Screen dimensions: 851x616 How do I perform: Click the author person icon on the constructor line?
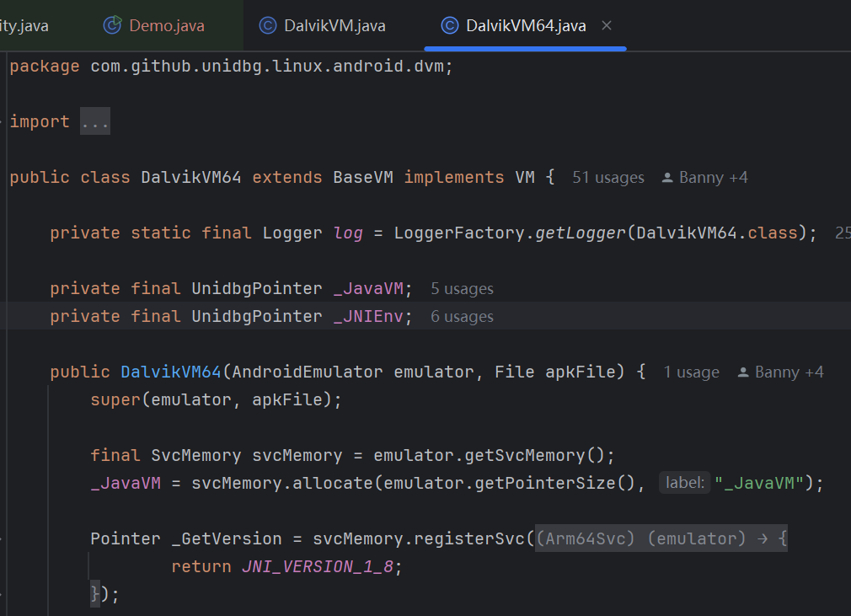tap(743, 372)
